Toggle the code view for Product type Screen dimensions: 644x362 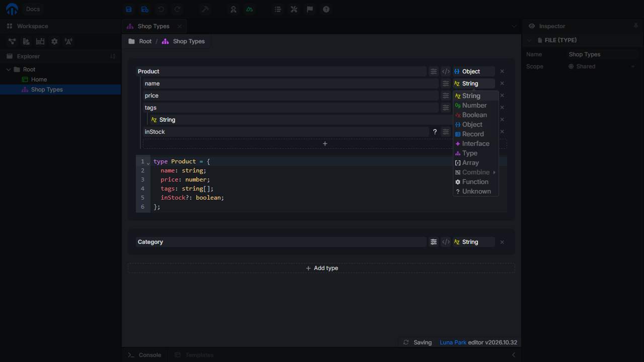(x=446, y=71)
